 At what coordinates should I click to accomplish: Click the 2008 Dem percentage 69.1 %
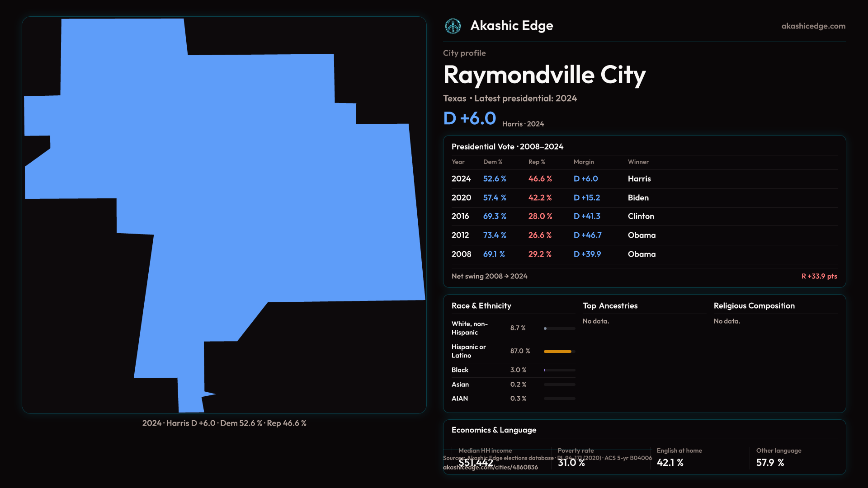point(494,254)
